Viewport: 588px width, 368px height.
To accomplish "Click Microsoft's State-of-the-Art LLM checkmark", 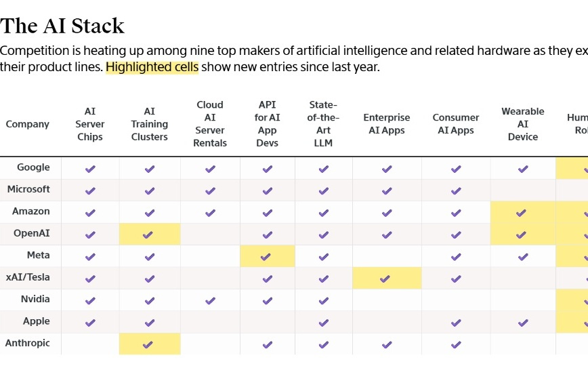I will click(x=324, y=191).
